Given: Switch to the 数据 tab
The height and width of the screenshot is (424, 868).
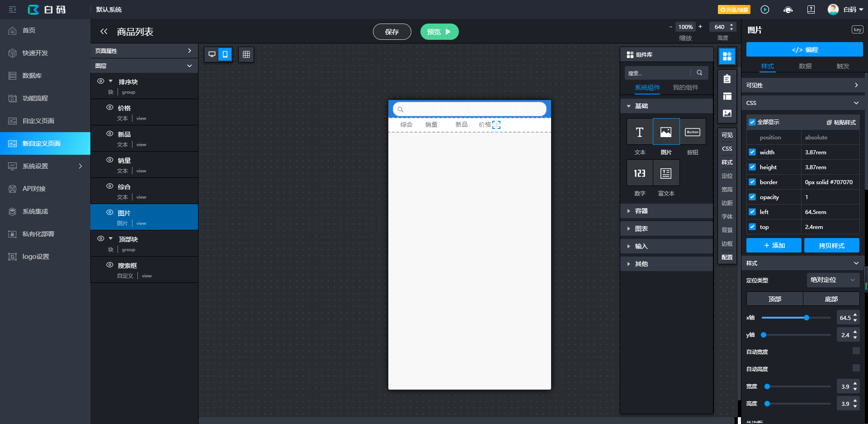Looking at the screenshot, I should (805, 66).
